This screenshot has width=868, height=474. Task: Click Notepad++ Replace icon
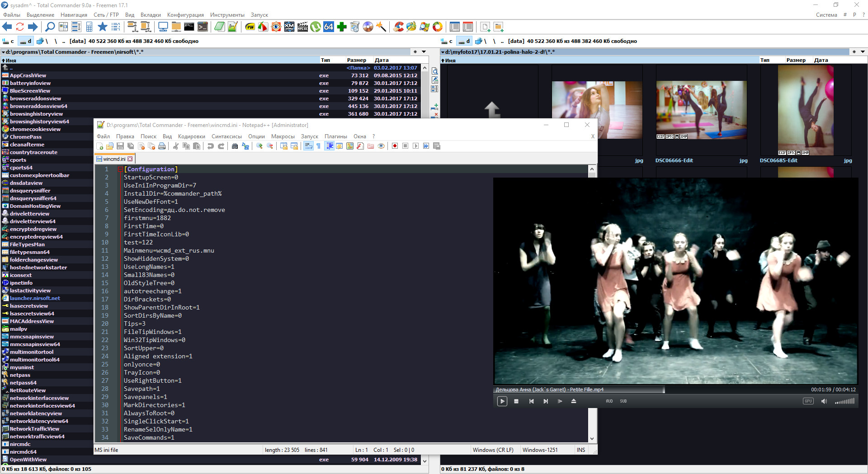click(245, 146)
